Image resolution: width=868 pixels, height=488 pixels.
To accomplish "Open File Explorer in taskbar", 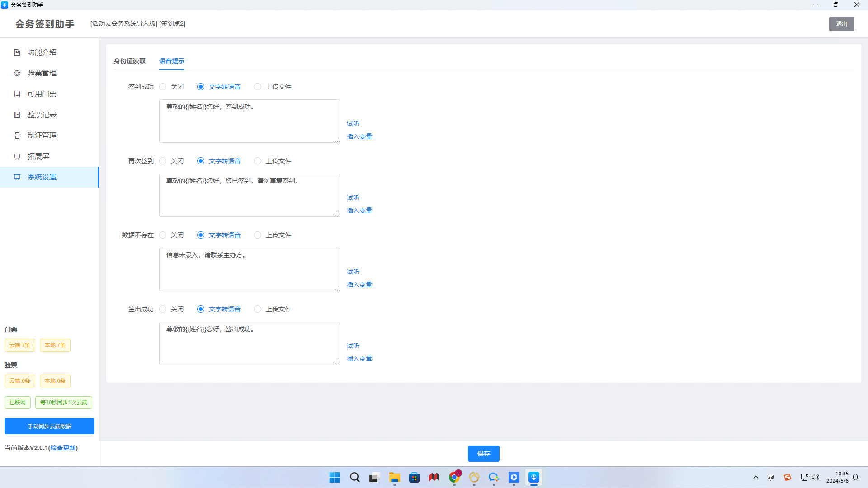I will point(394,478).
